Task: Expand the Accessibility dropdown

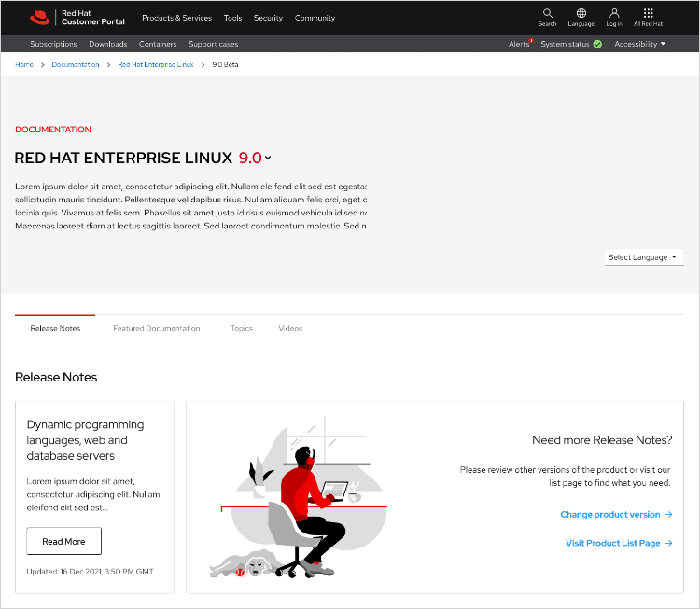Action: pyautogui.click(x=639, y=44)
